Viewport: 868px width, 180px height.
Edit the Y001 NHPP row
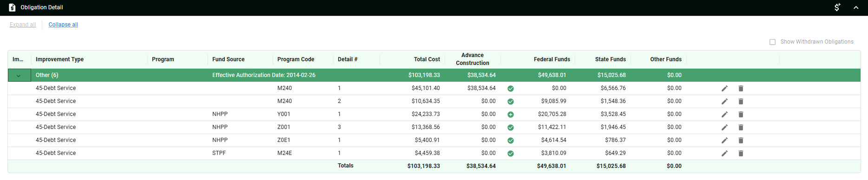pos(724,114)
